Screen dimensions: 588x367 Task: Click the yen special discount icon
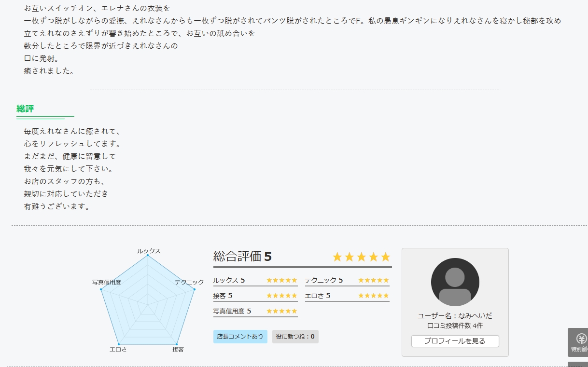581,339
